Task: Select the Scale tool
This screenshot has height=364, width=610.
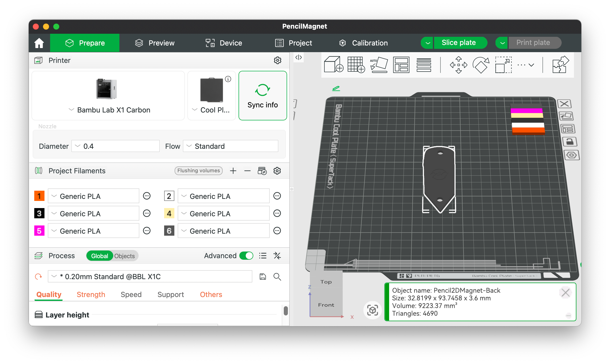Action: (503, 65)
